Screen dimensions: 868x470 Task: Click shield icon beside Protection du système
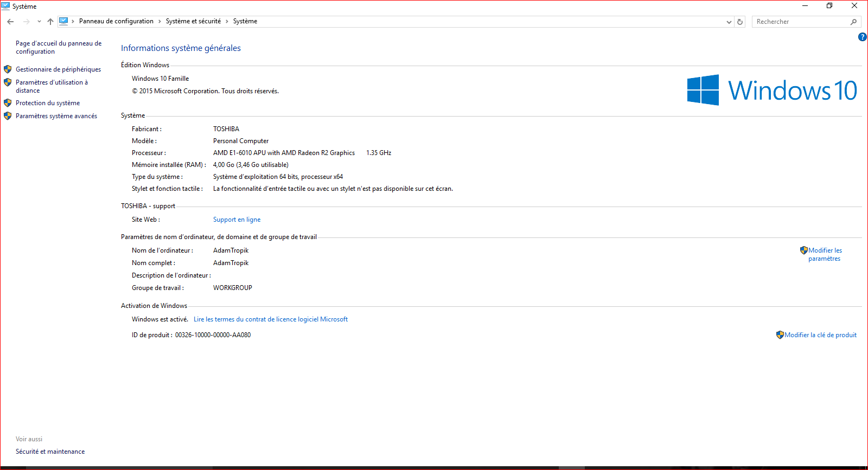coord(8,103)
